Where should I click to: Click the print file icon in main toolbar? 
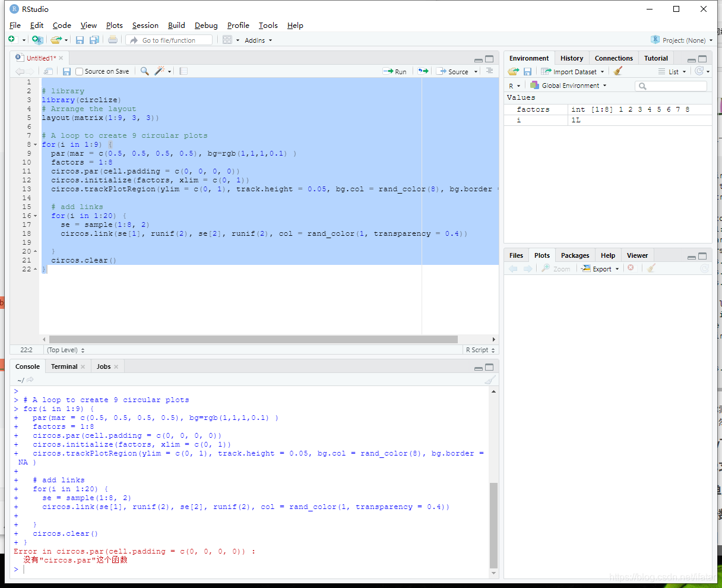coord(113,40)
